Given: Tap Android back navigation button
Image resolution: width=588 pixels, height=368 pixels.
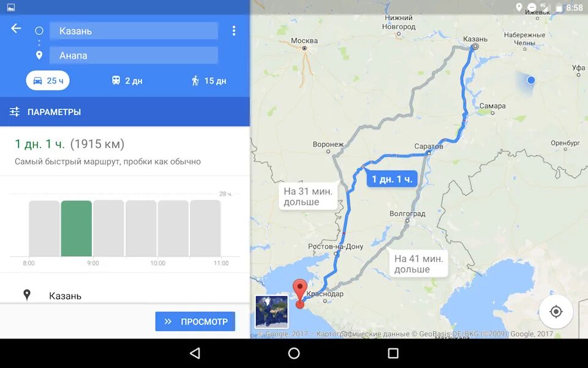Looking at the screenshot, I should click(x=195, y=353).
